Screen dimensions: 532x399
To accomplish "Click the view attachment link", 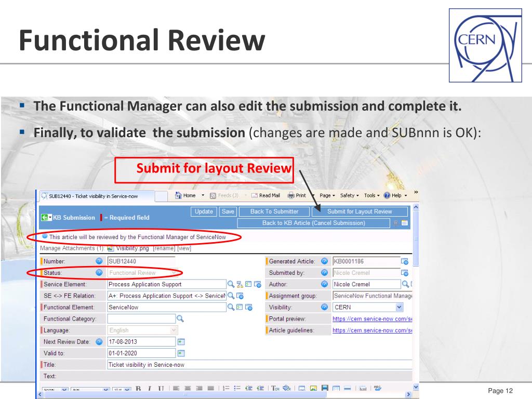I will (x=184, y=248).
